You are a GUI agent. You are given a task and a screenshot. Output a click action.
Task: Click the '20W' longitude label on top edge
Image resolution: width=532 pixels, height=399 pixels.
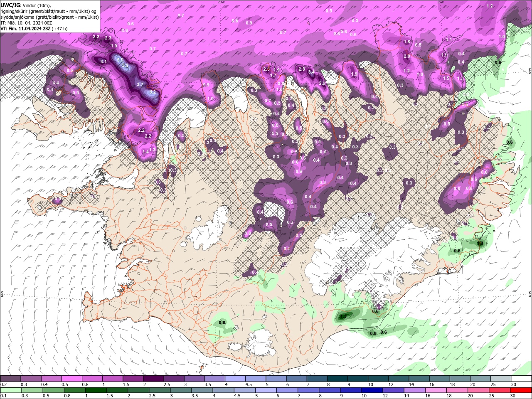(x=221, y=2)
